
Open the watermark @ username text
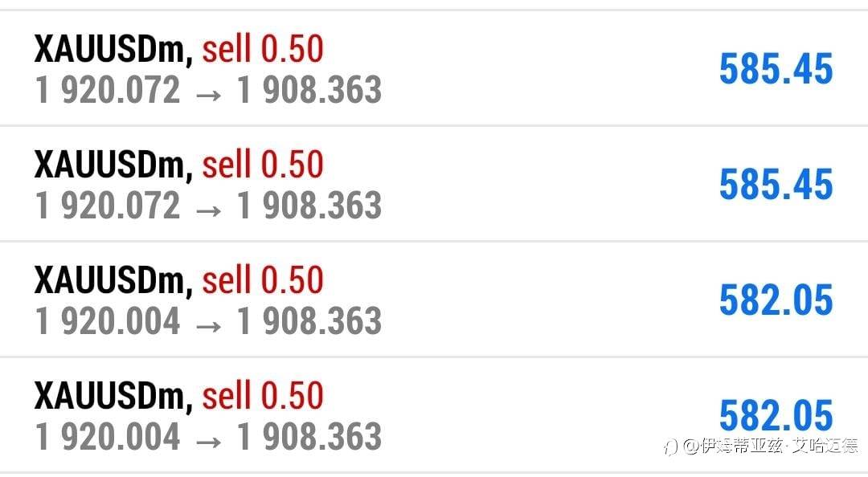click(x=771, y=446)
